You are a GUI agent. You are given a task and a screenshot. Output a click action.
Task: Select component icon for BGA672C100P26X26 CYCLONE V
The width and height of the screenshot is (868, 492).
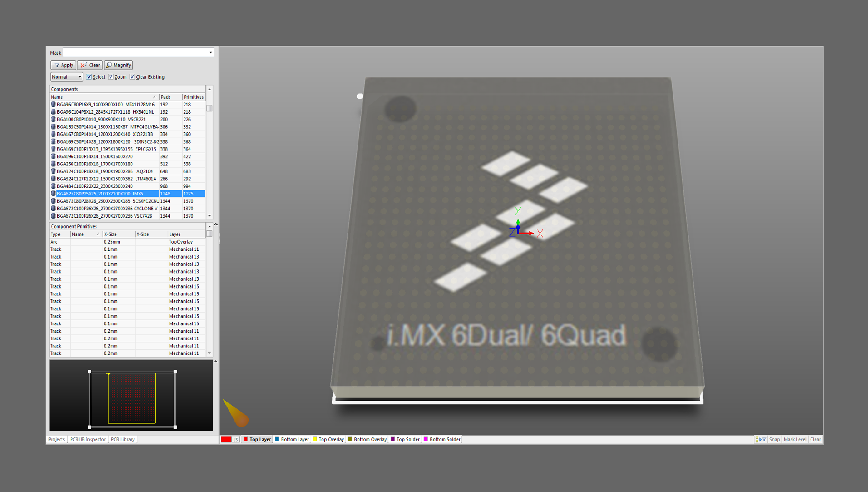[x=53, y=208]
